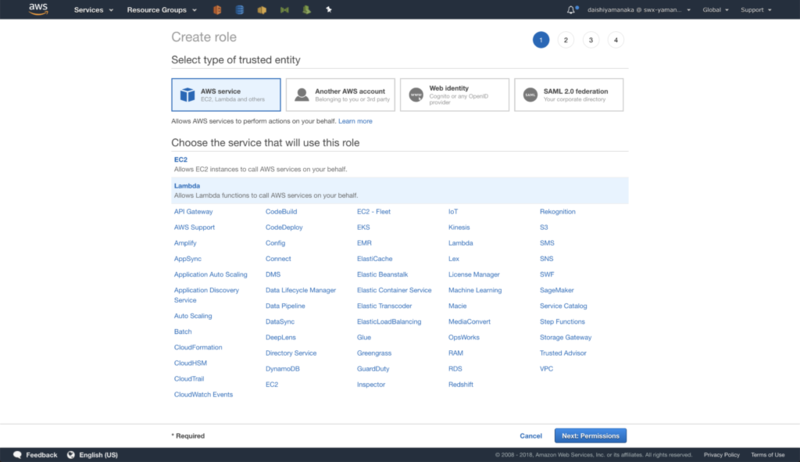Go to step 4 indicator

[x=616, y=40]
